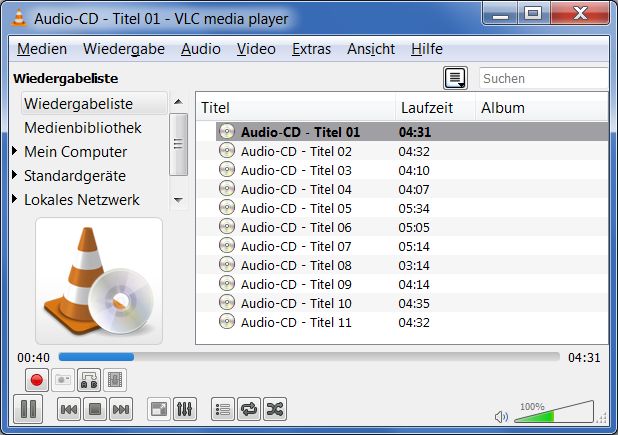Open extended settings equalizer button
The height and width of the screenshot is (435, 618).
point(185,409)
